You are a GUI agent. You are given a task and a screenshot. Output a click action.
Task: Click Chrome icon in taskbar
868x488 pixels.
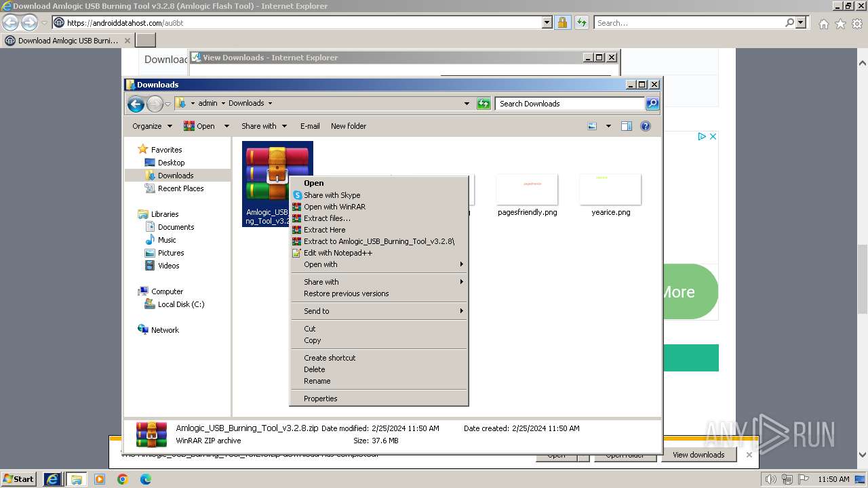122,479
